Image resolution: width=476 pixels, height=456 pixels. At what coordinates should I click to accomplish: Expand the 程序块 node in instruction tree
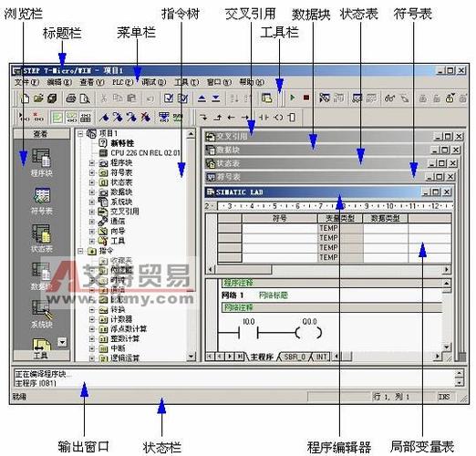(92, 163)
